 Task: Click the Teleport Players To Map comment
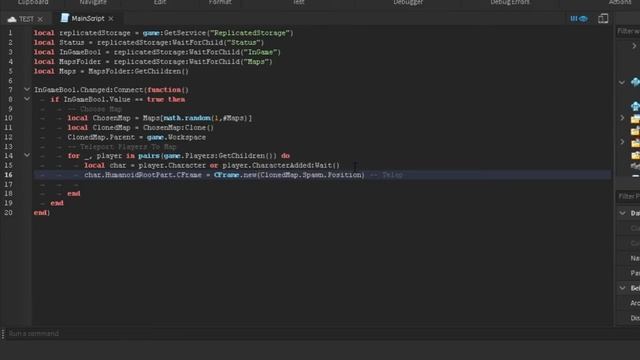click(x=122, y=147)
